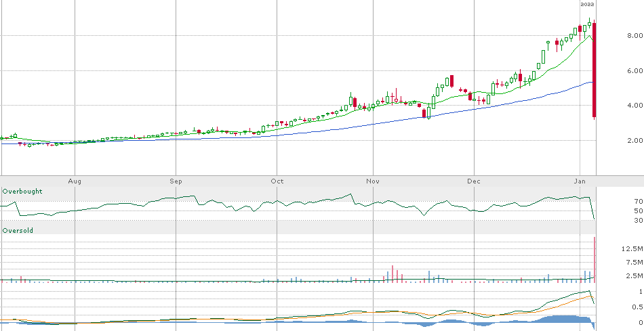Click the large red crash candlestick in January
Screen dimensions: 644x331
pyautogui.click(x=594, y=70)
